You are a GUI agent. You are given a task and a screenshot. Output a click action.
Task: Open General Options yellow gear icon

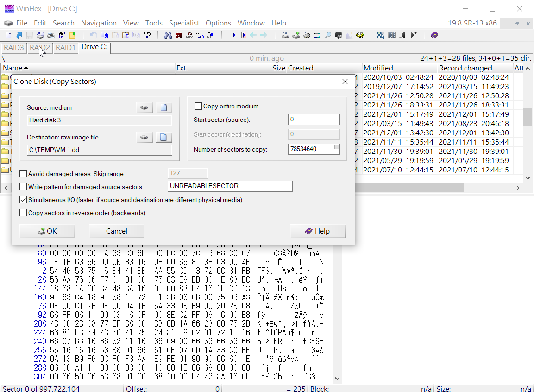[x=360, y=35]
